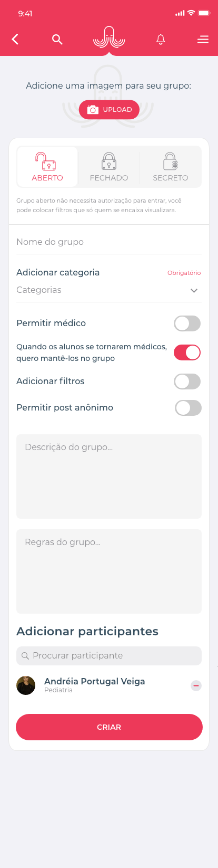
Task: Click the search icon in participant field
Action: 25,656
